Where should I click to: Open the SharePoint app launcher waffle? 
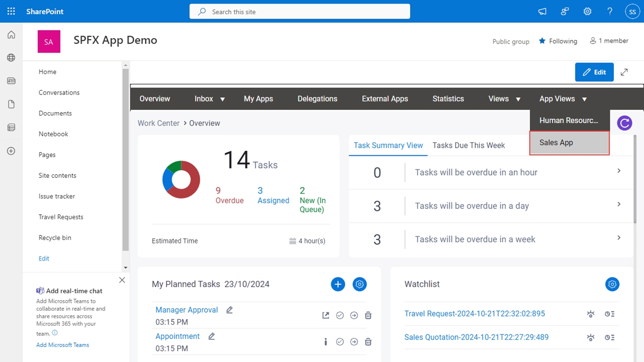pos(11,11)
